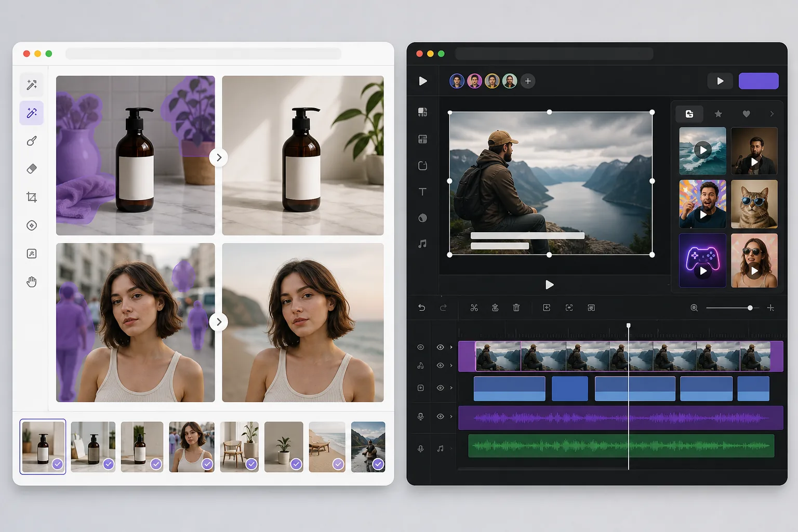Screen dimensions: 798x532
Task: Select the scissors cut tool
Action: [474, 308]
